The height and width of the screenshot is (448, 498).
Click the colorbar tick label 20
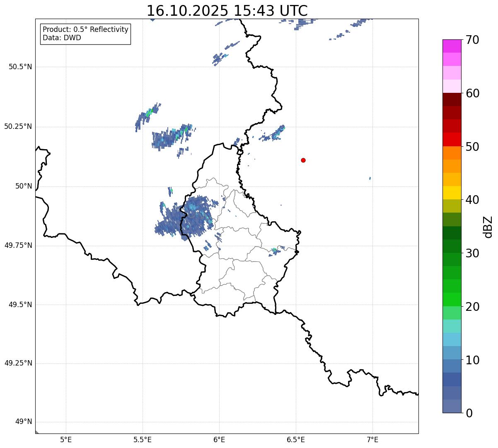472,307
